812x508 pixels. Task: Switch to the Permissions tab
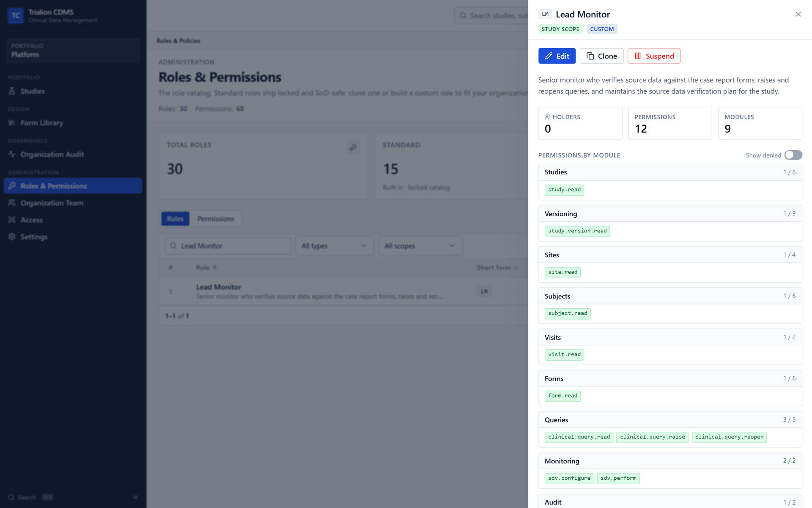216,219
